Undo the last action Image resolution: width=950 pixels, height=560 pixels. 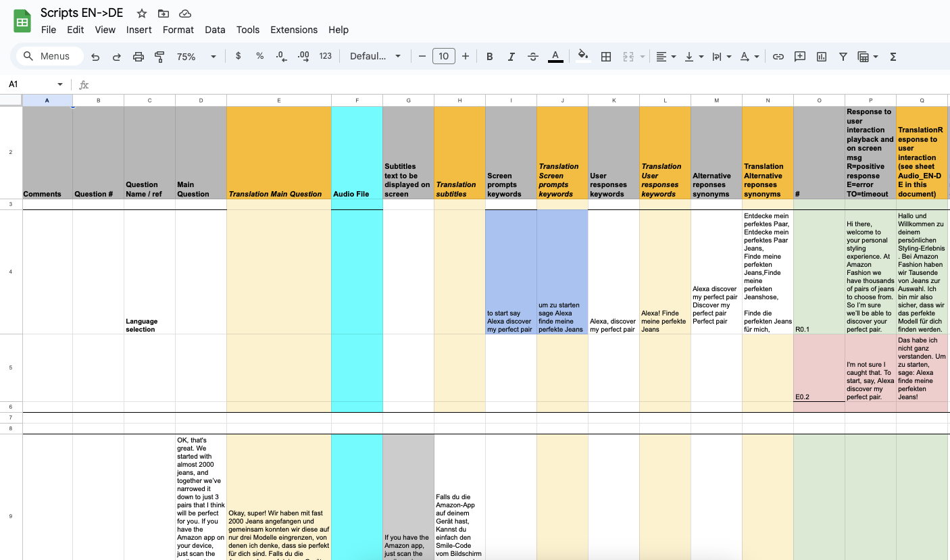[95, 57]
